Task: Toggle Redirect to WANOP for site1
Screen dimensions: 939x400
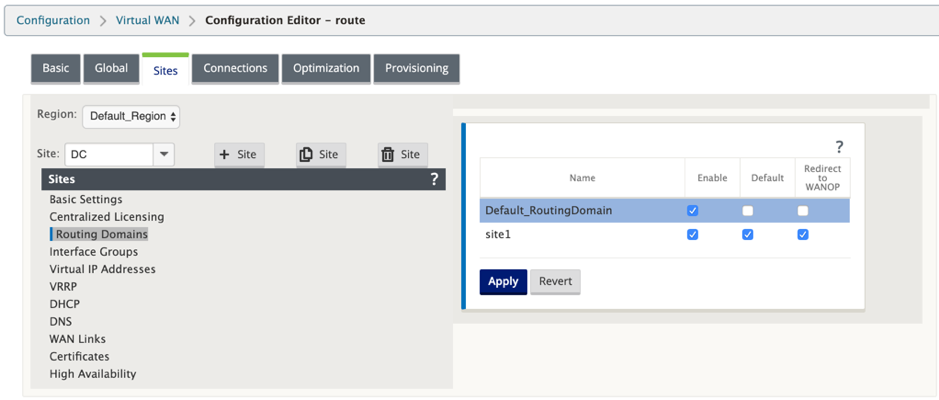Action: (803, 235)
